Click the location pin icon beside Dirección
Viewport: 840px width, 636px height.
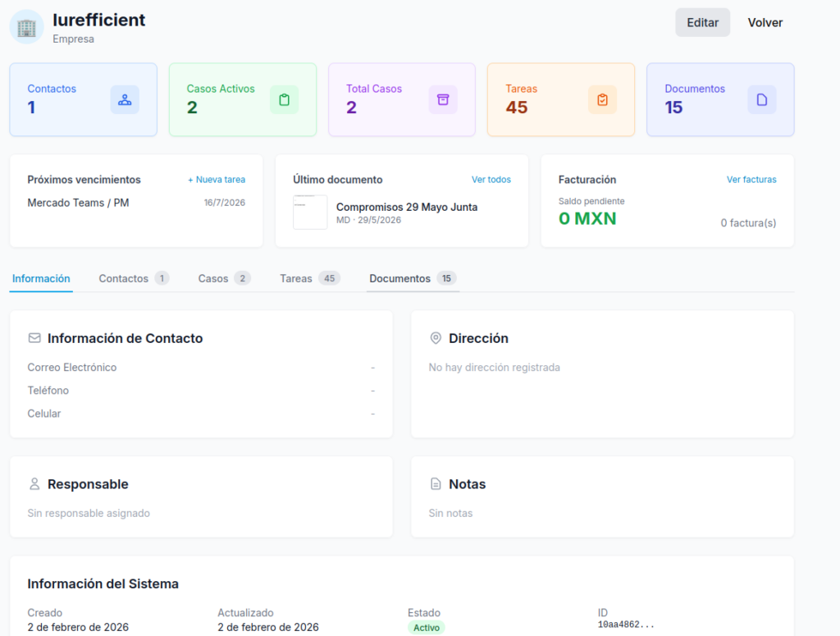tap(436, 338)
